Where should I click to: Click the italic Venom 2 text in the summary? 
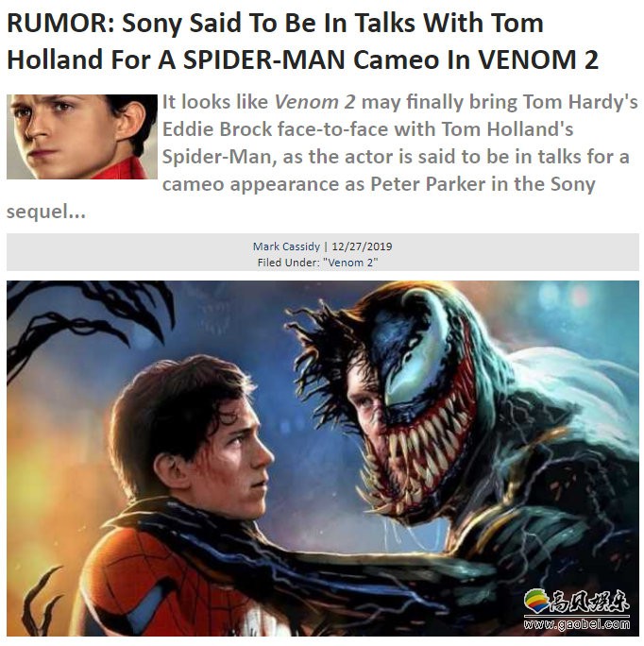point(314,102)
